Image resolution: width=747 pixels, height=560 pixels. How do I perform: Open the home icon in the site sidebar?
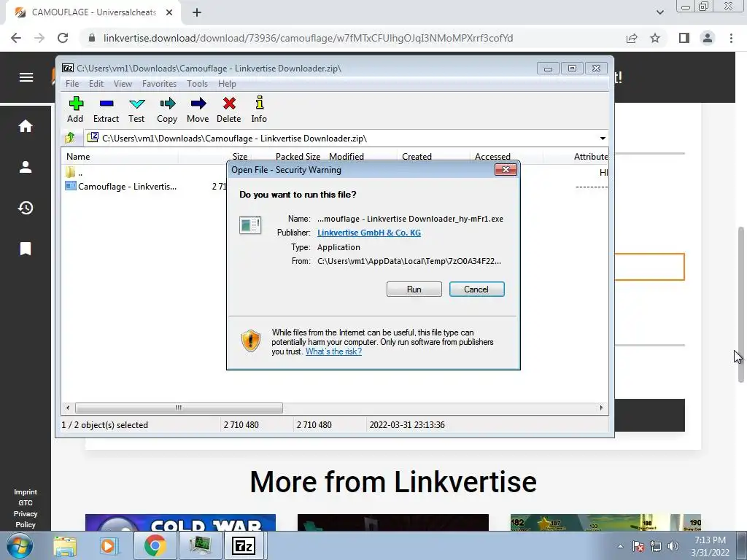26,126
